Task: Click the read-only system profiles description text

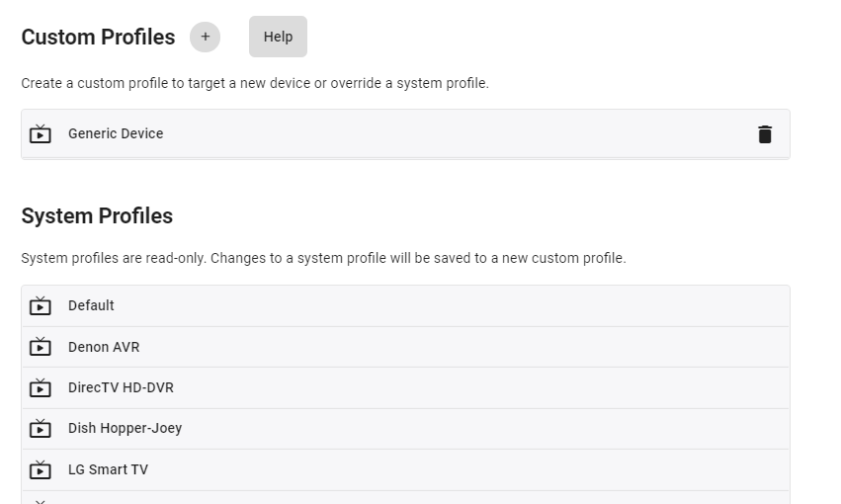Action: point(323,258)
